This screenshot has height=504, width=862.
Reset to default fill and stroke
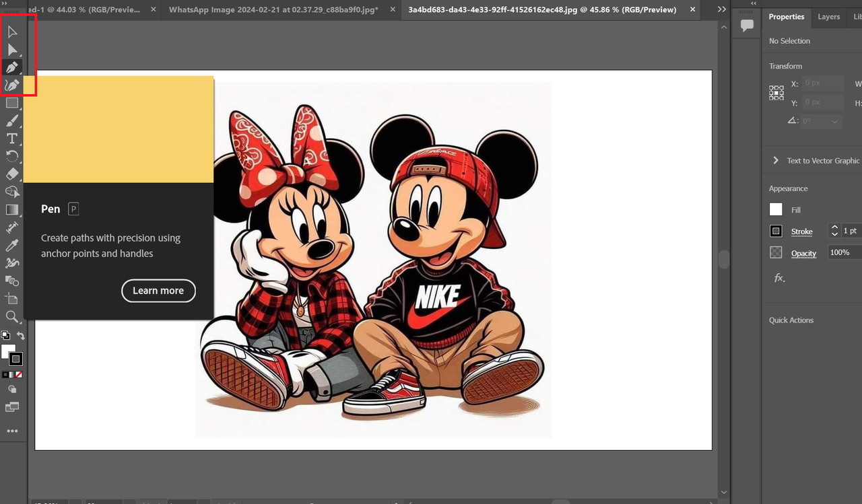click(x=5, y=336)
